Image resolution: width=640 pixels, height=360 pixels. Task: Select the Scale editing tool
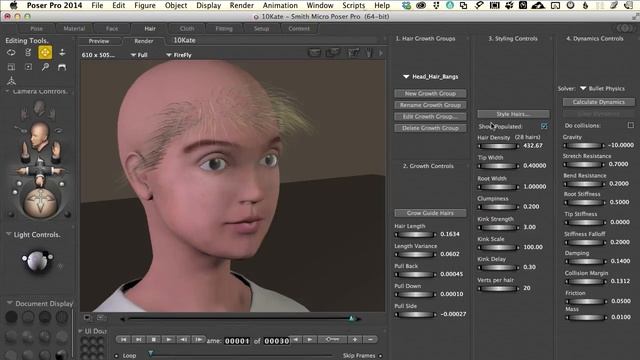pyautogui.click(x=11, y=67)
